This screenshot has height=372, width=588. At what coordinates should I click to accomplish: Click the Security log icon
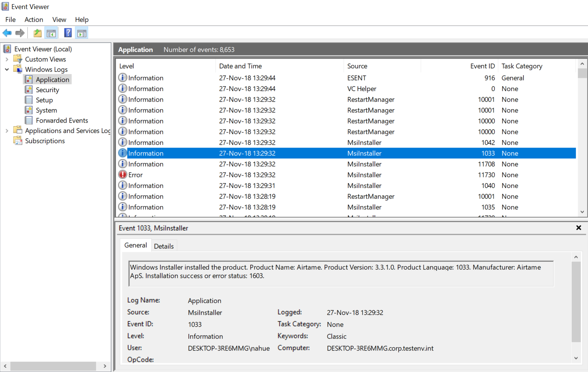pyautogui.click(x=29, y=90)
